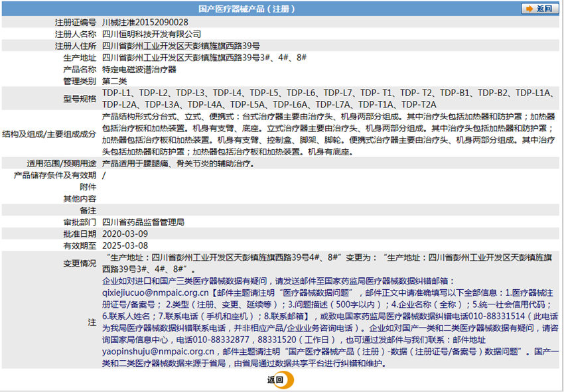Select registration number 川械注准20152090028
This screenshot has width=564, height=392.
pyautogui.click(x=145, y=23)
